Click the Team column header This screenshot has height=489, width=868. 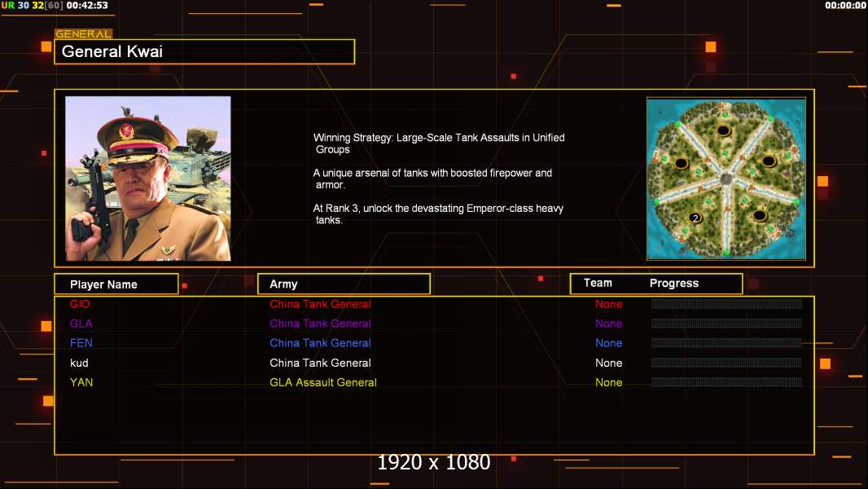click(x=598, y=283)
